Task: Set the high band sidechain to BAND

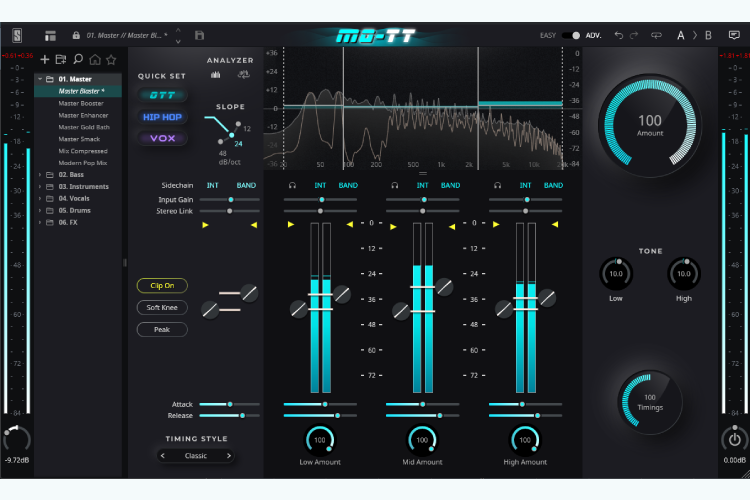Action: tap(553, 186)
